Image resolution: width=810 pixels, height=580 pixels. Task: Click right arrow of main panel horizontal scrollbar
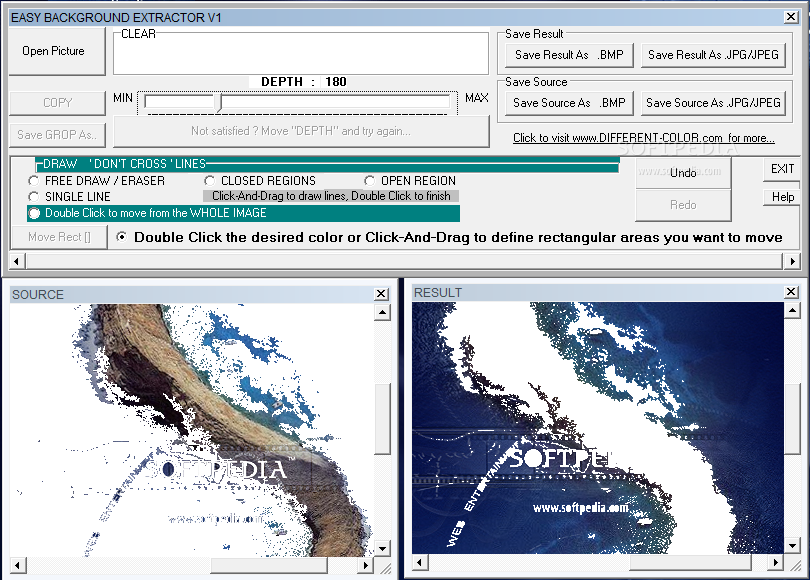click(x=792, y=261)
